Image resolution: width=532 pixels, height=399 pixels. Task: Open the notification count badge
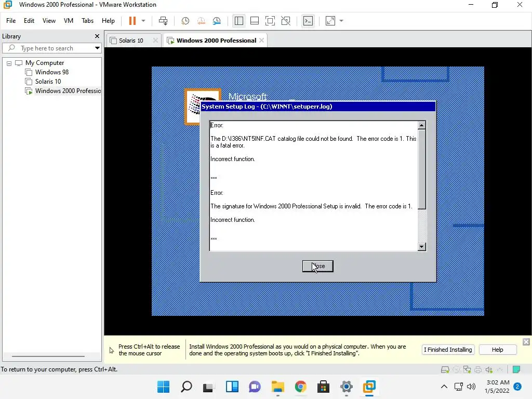point(517,387)
